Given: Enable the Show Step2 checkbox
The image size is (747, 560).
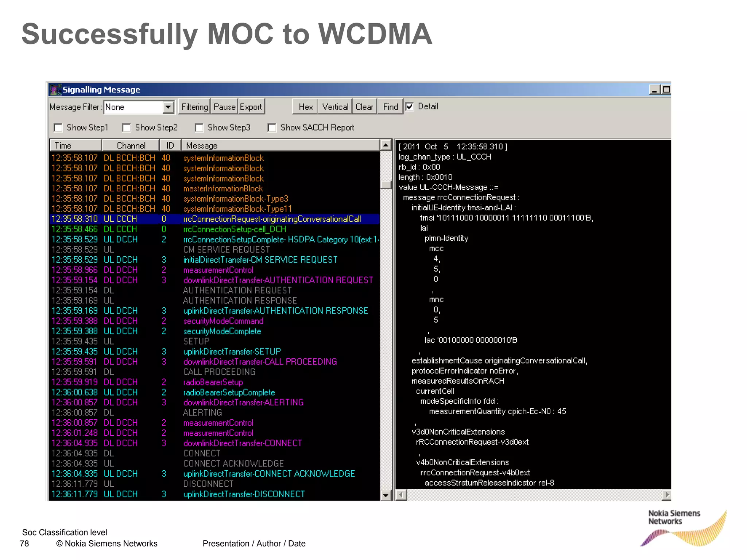Looking at the screenshot, I should [127, 128].
